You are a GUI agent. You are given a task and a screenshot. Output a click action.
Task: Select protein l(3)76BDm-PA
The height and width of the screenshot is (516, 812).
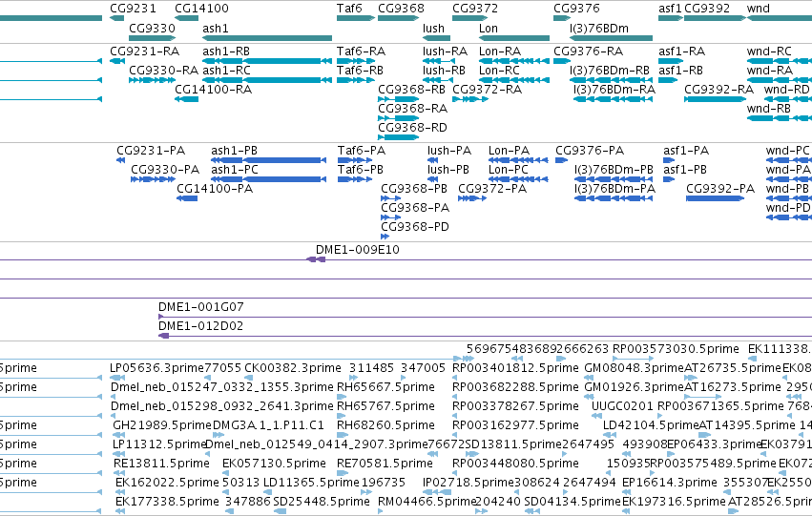(614, 189)
